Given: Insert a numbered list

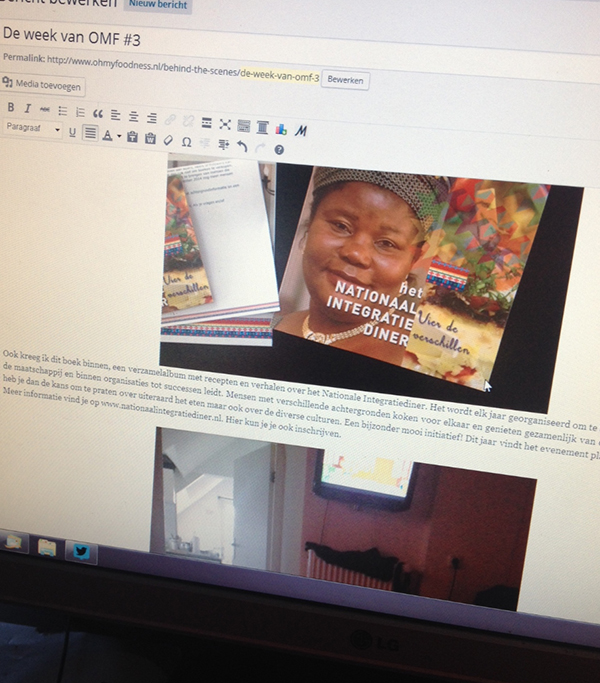Looking at the screenshot, I should tap(80, 112).
